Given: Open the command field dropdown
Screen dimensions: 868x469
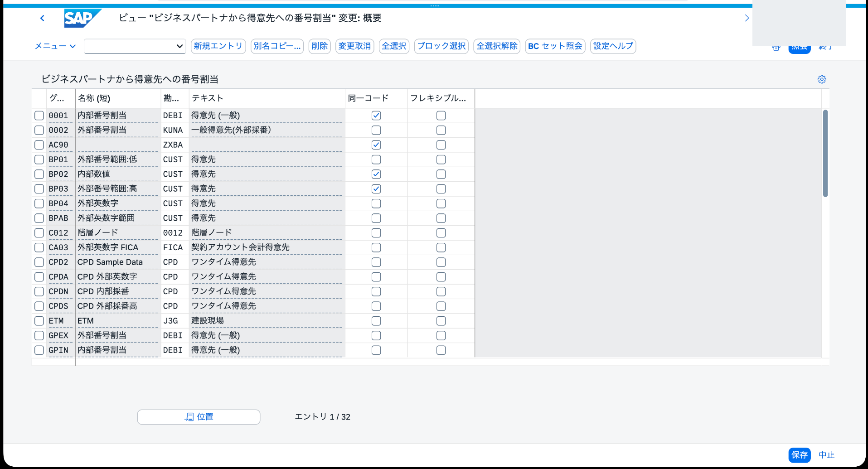Looking at the screenshot, I should [179, 46].
